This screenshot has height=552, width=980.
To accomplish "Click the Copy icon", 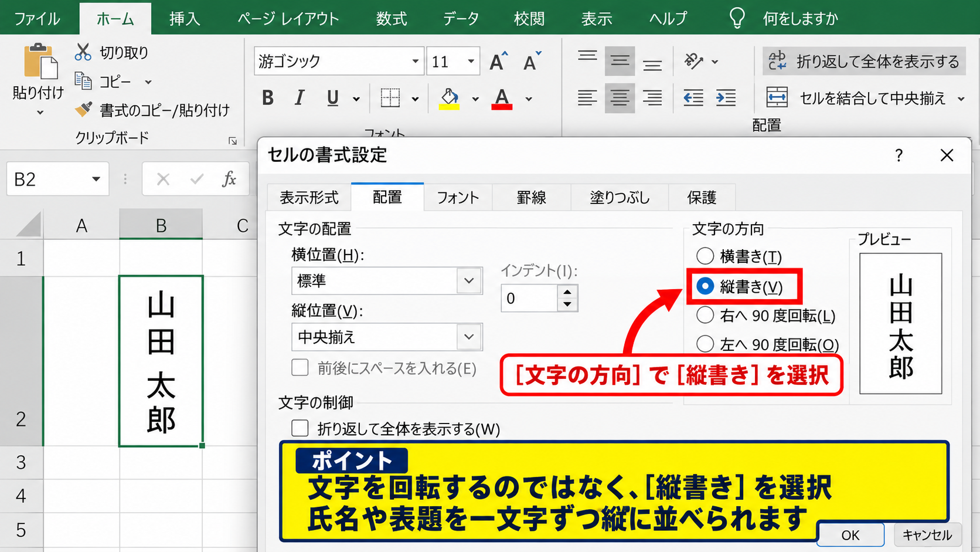I will (x=83, y=81).
